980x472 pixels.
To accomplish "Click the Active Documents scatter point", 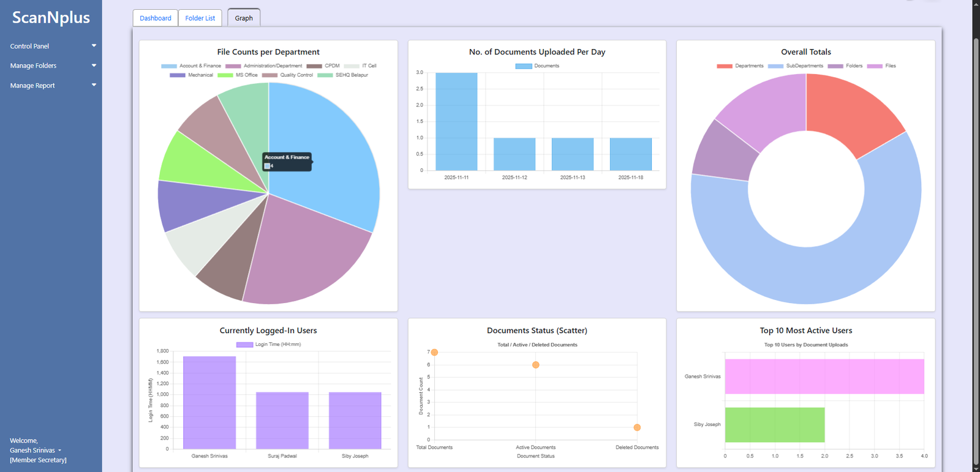I will (536, 365).
